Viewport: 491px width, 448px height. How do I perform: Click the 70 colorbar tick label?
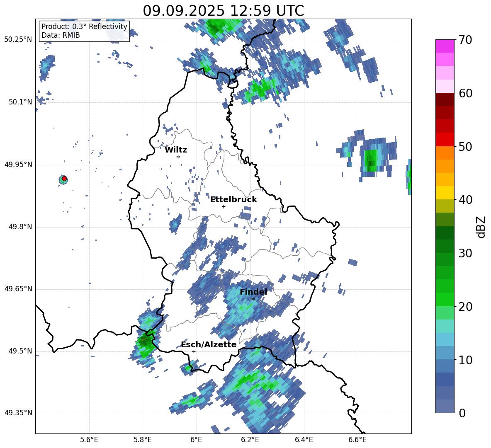click(x=465, y=40)
